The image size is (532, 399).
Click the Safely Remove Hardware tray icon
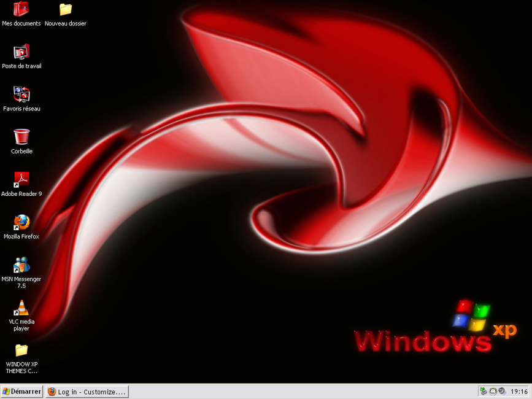484,391
